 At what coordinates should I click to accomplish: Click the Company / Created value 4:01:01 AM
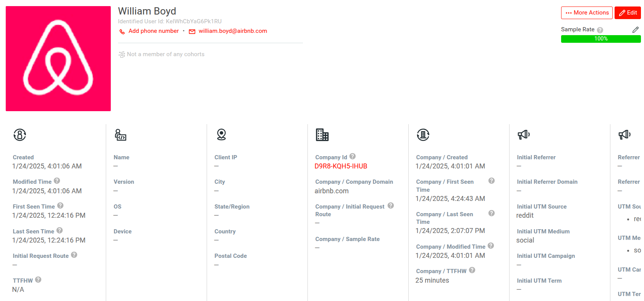450,166
